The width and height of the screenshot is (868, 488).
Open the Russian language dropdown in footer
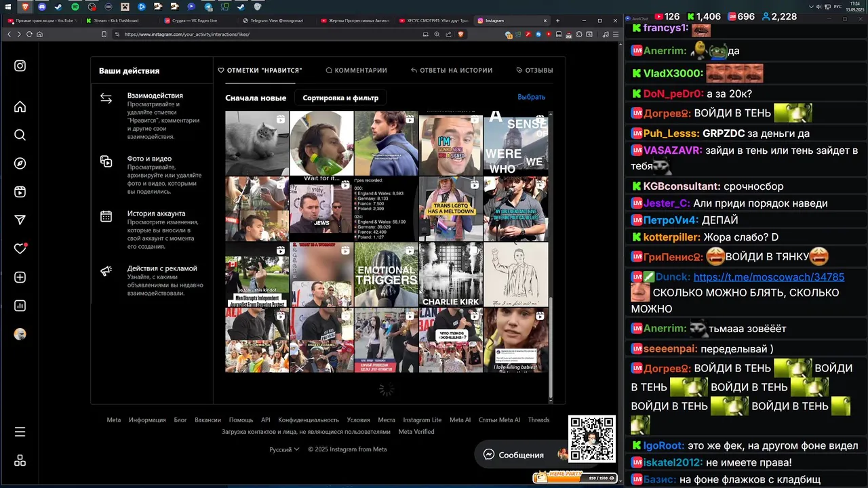[284, 449]
